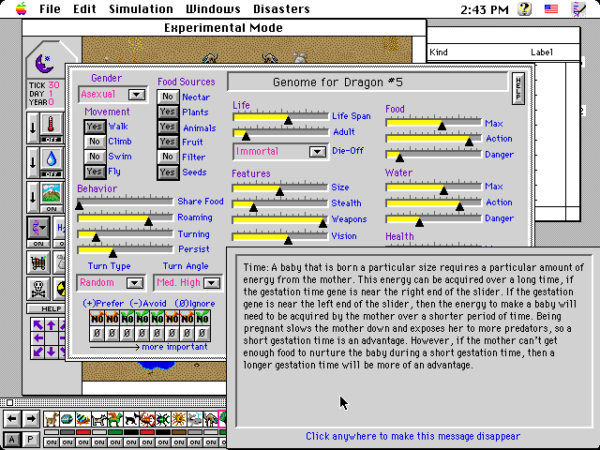Toggle the Swim movement No button
The height and width of the screenshot is (450, 600).
pos(94,157)
